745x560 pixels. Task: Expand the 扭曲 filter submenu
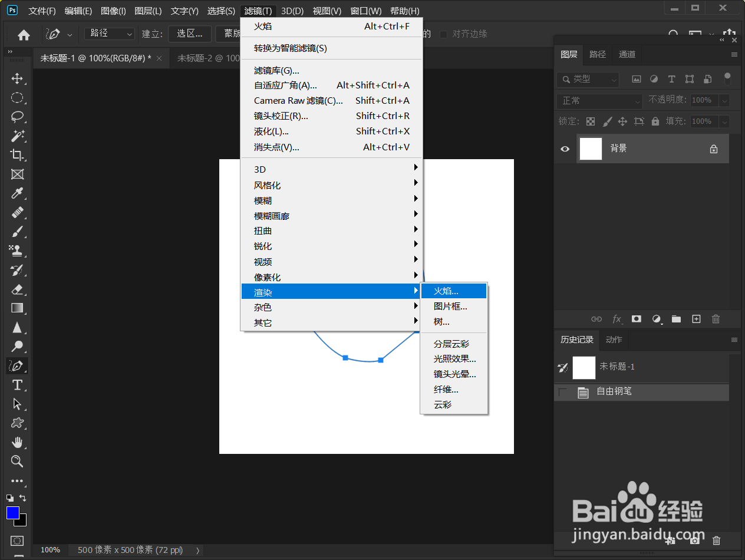pos(331,231)
